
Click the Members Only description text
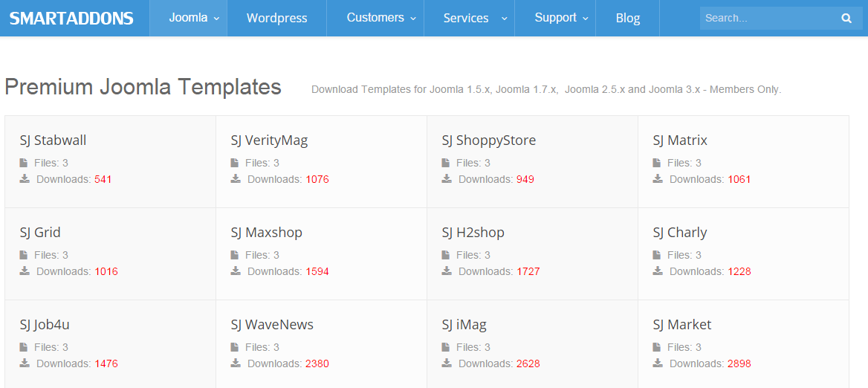(546, 90)
